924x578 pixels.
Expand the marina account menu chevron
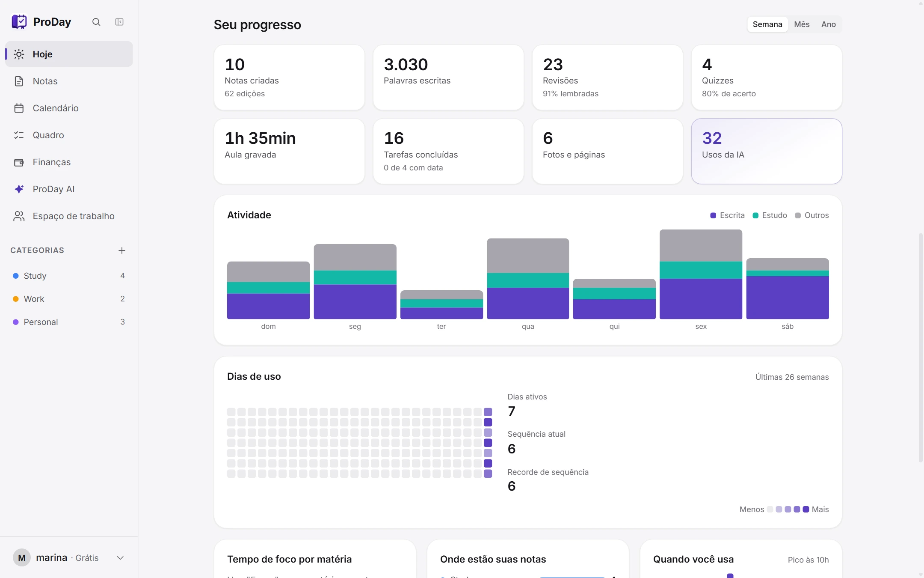click(120, 557)
